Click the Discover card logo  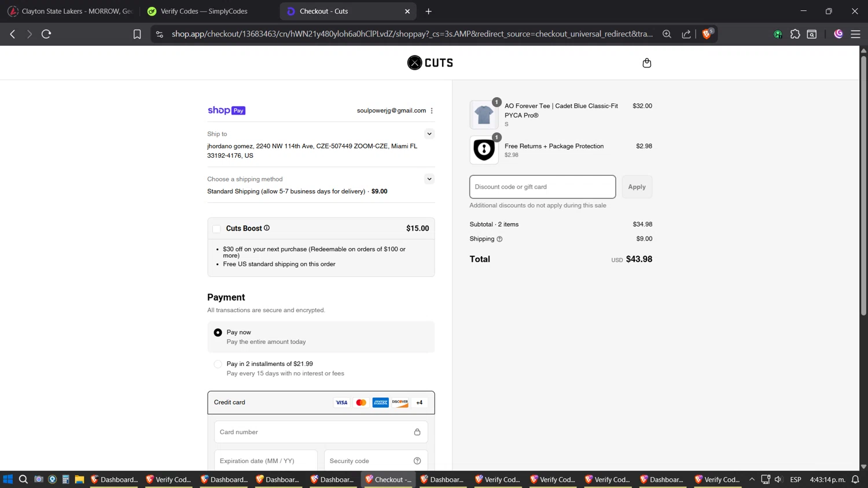pos(400,402)
